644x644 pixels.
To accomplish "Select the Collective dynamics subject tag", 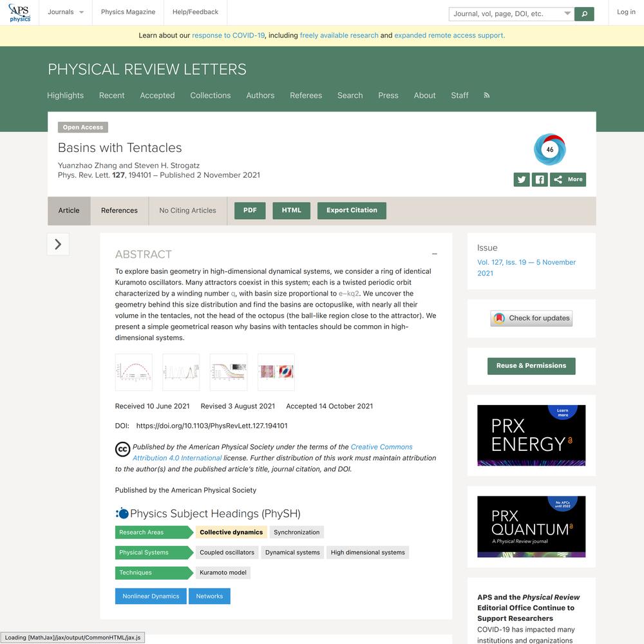I will (231, 533).
